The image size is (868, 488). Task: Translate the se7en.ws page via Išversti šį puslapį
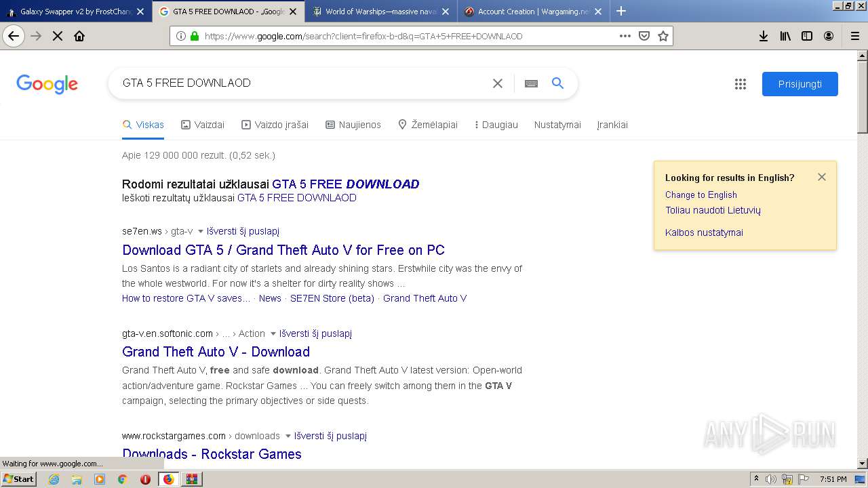[x=243, y=231]
